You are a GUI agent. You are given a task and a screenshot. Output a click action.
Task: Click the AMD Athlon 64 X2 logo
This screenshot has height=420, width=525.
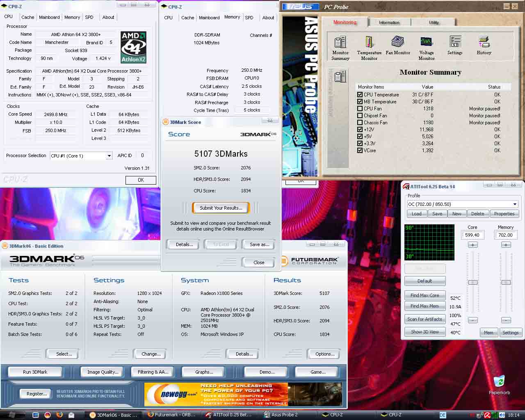pyautogui.click(x=133, y=47)
